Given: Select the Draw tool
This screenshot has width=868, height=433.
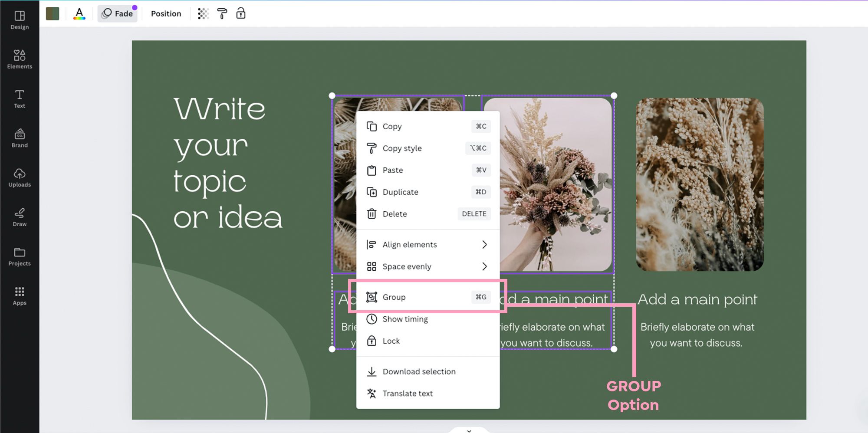Looking at the screenshot, I should pyautogui.click(x=20, y=217).
